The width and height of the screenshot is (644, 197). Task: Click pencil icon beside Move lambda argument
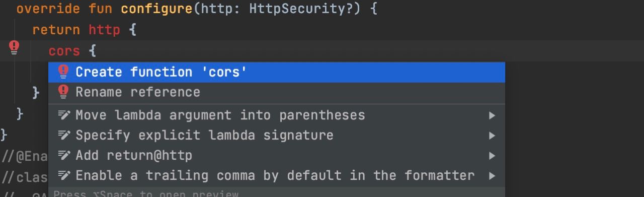63,115
